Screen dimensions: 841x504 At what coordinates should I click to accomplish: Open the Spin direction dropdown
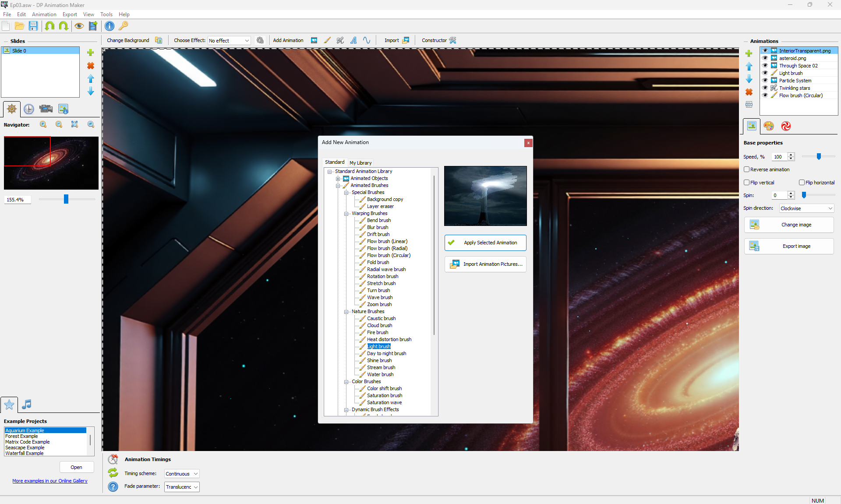[806, 208]
